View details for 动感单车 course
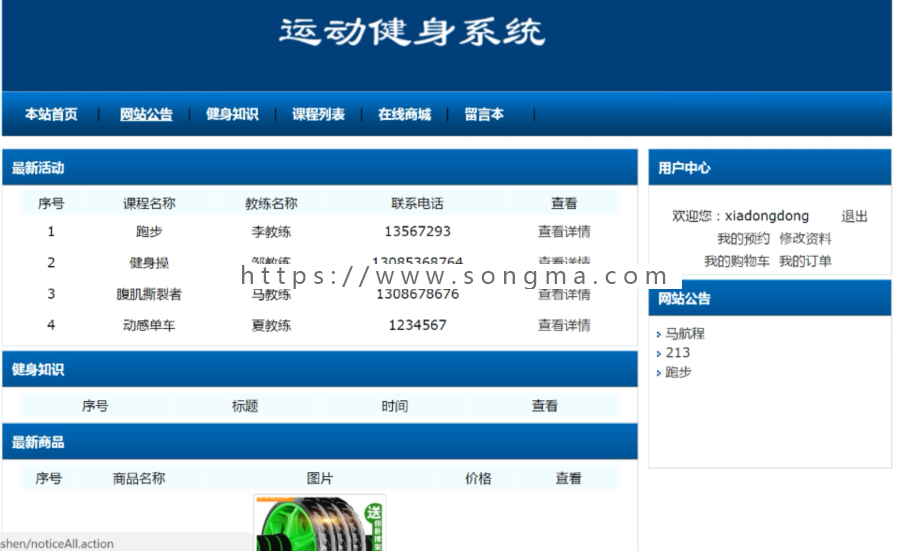The image size is (900, 551). (564, 325)
